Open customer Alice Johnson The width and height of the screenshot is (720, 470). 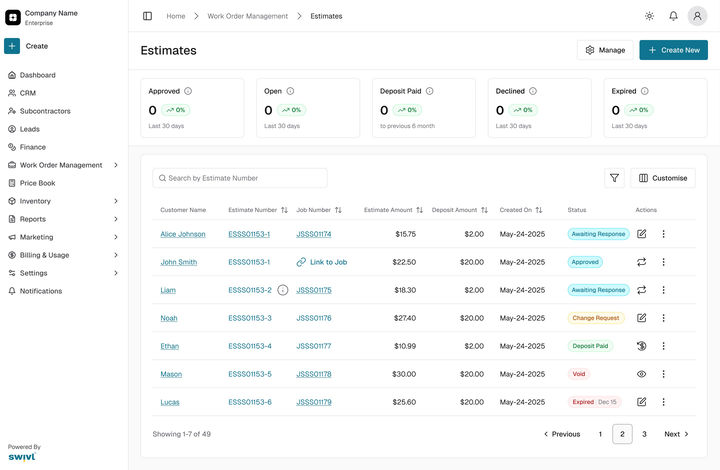[x=183, y=234]
